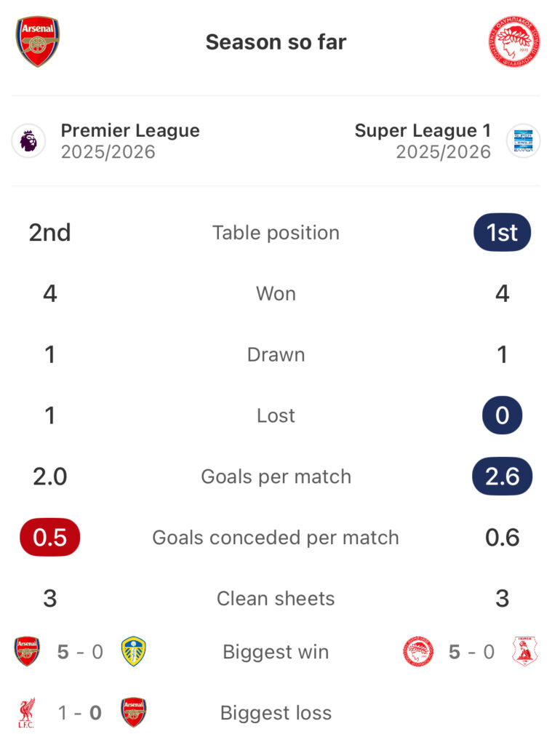This screenshot has height=745, width=560.
Task: Tap the red 0.5 goals conceded badge
Action: coord(49,538)
